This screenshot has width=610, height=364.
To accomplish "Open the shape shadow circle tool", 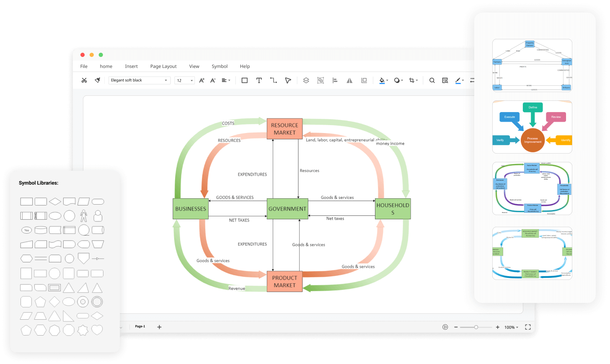I will (397, 80).
